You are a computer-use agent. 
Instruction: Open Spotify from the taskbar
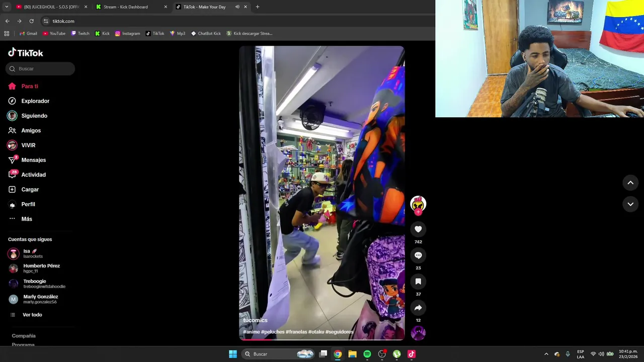tap(367, 354)
